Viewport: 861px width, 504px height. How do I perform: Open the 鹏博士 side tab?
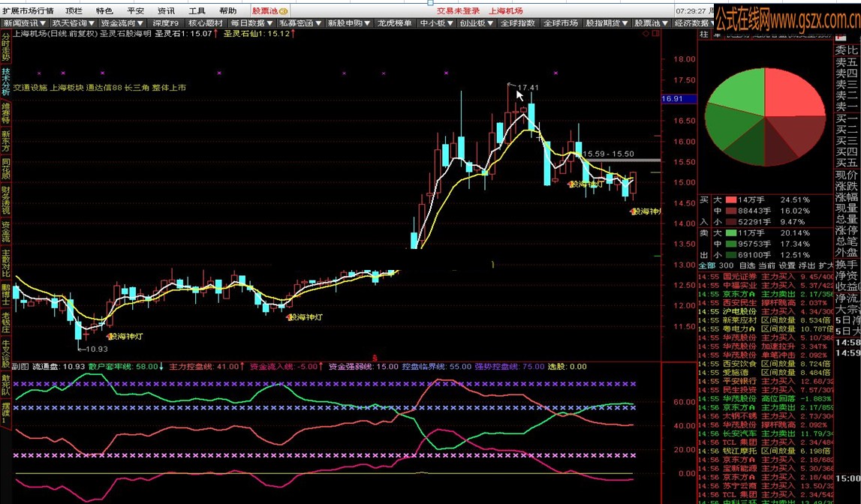[x=5, y=295]
